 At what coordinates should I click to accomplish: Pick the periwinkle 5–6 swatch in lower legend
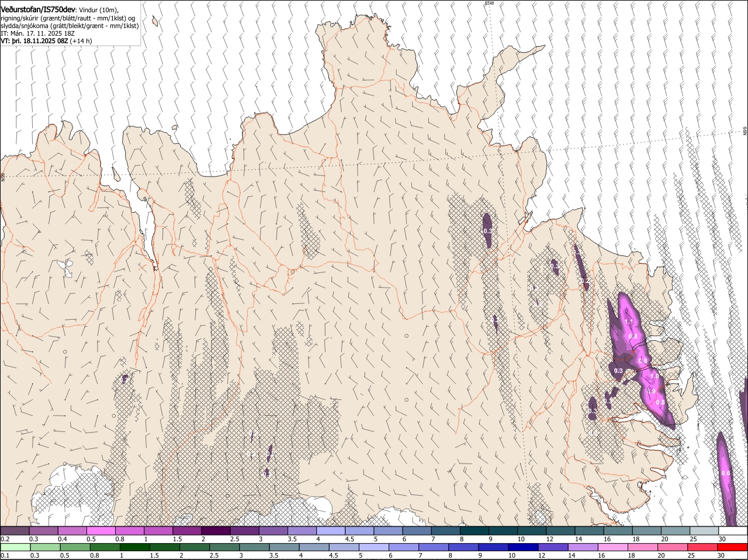click(373, 548)
